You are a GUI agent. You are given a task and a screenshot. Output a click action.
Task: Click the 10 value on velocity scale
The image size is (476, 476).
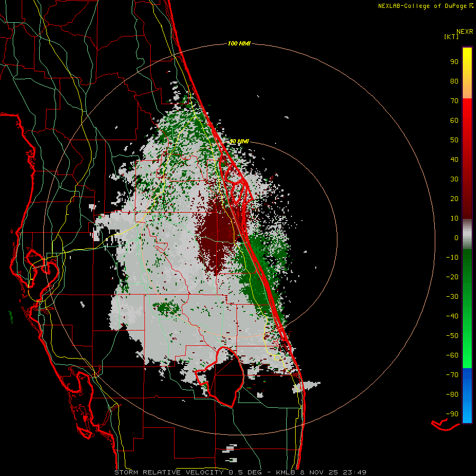pos(454,218)
